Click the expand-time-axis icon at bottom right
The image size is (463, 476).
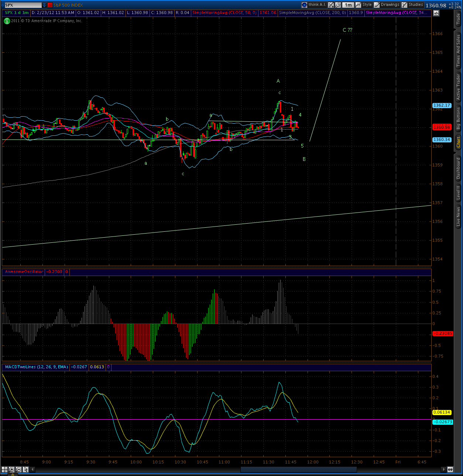tap(450, 469)
